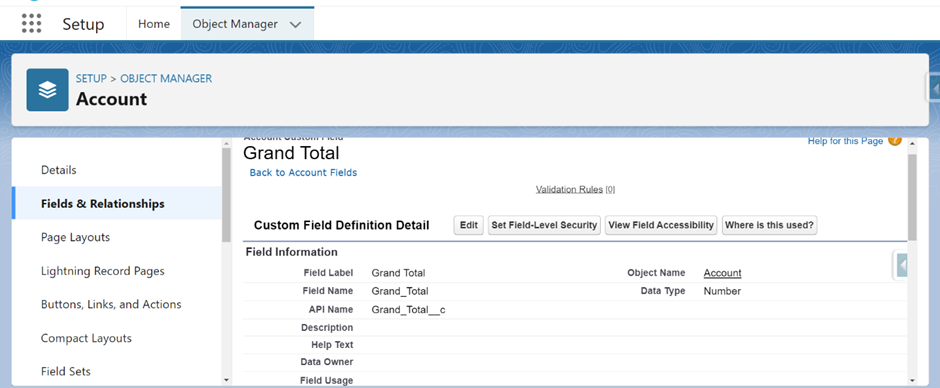Go back to Account Fields link
This screenshot has width=940, height=388.
click(303, 173)
